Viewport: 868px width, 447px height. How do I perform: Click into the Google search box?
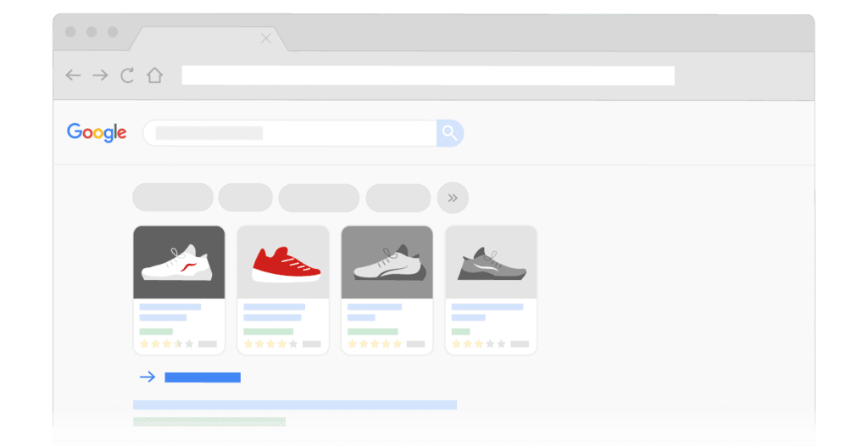[288, 133]
